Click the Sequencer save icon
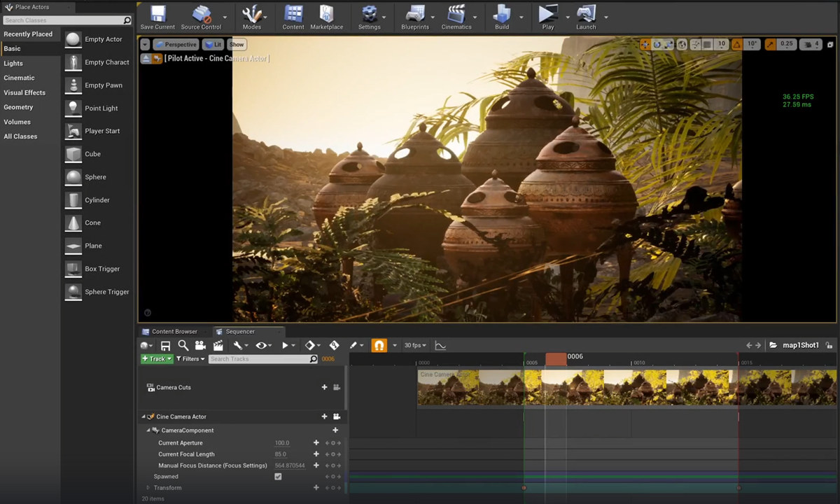 coord(166,346)
